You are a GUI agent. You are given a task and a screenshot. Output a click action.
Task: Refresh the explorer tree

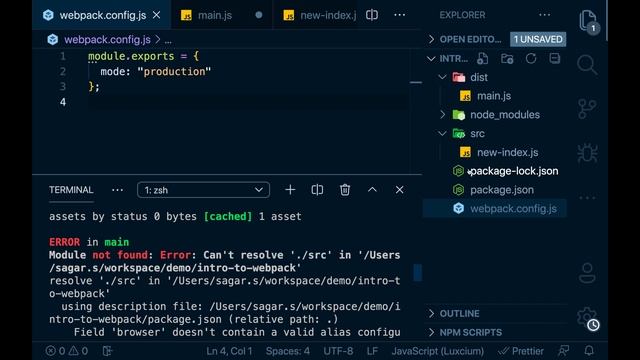531,58
